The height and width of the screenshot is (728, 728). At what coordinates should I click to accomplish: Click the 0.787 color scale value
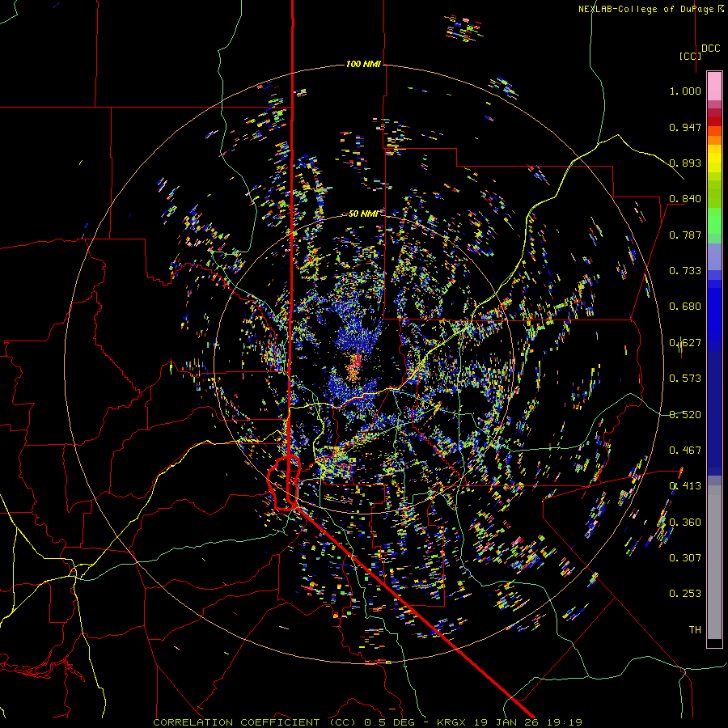tap(685, 235)
